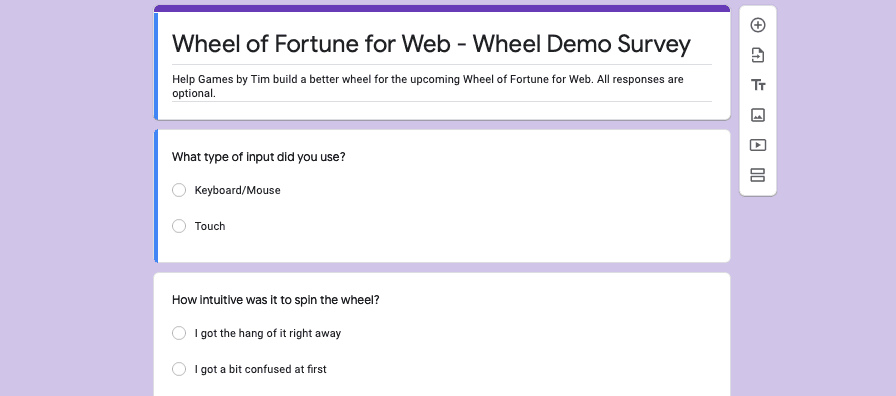Click the purple header bar of title card
The image size is (896, 396).
coord(442,9)
